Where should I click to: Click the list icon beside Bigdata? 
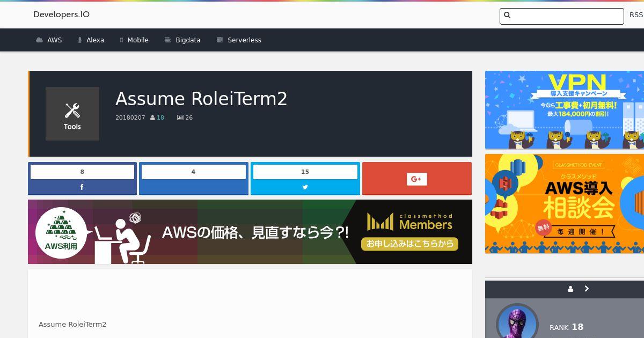(x=167, y=40)
